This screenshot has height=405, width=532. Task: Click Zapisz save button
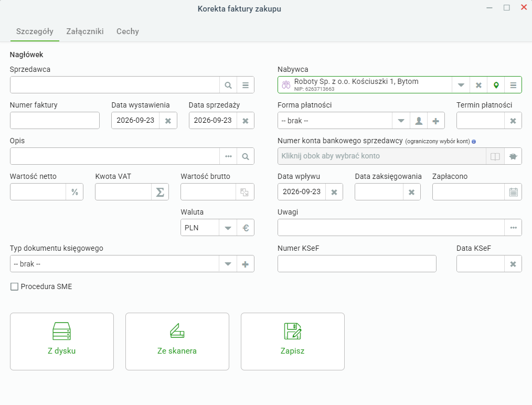(x=292, y=342)
